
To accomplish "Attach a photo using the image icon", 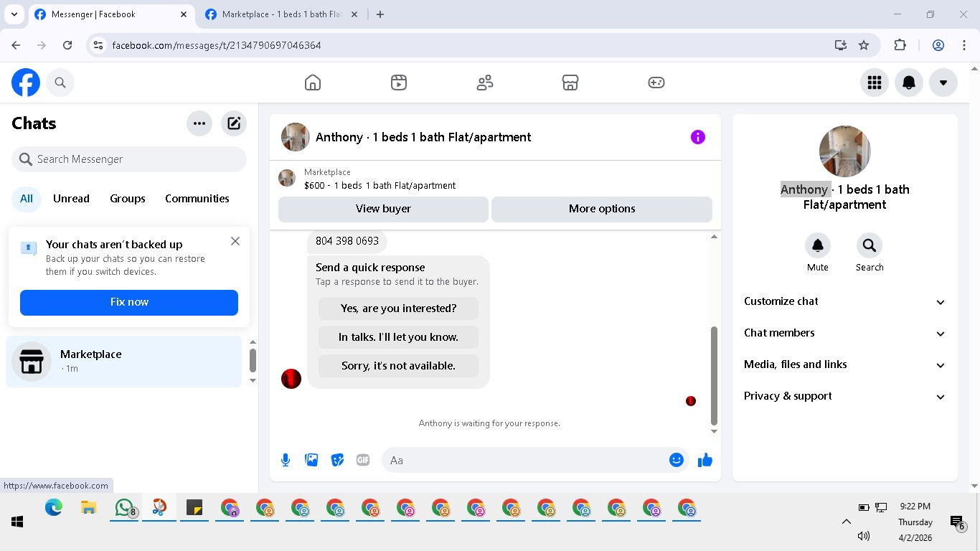I will point(311,461).
